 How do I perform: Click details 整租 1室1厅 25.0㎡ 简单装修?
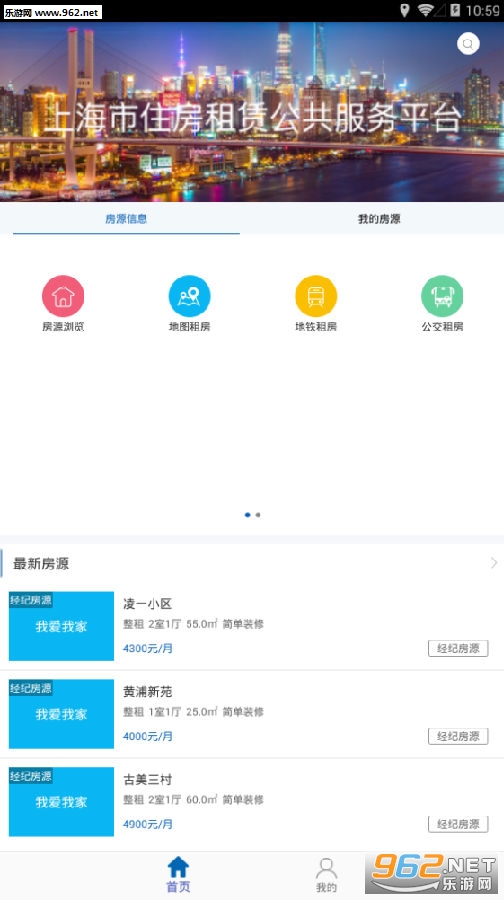(x=193, y=712)
